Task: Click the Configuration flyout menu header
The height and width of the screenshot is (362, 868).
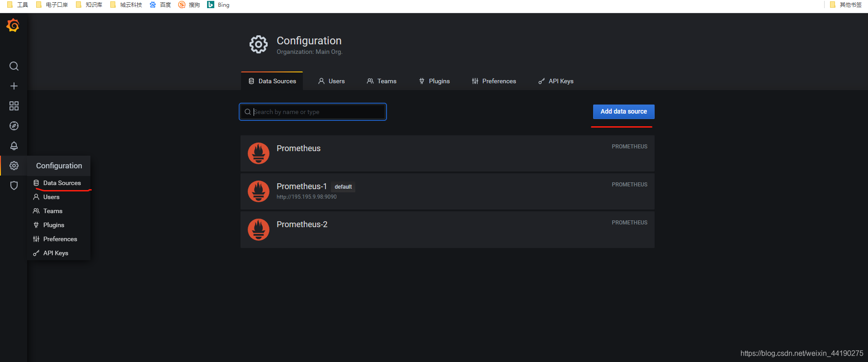Action: [x=59, y=166]
